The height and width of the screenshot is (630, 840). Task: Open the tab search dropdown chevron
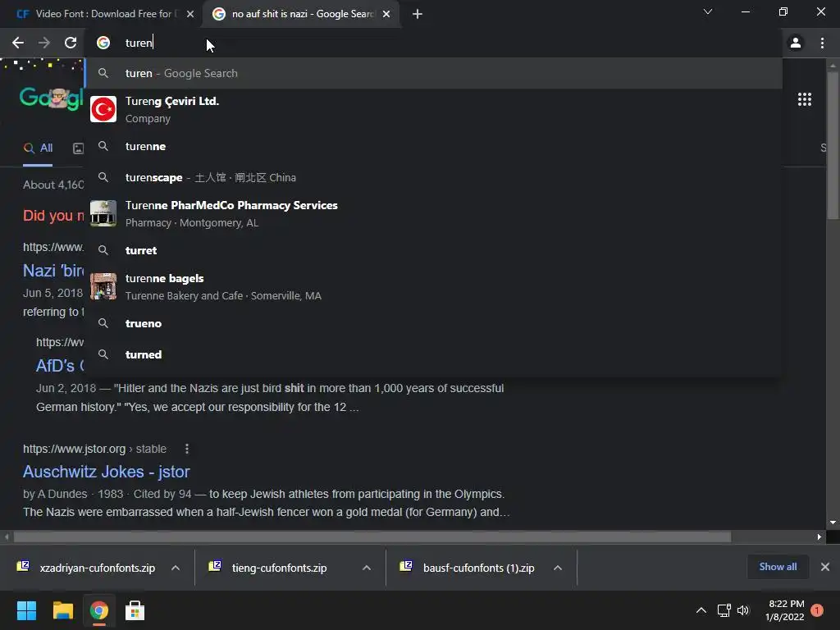(708, 11)
